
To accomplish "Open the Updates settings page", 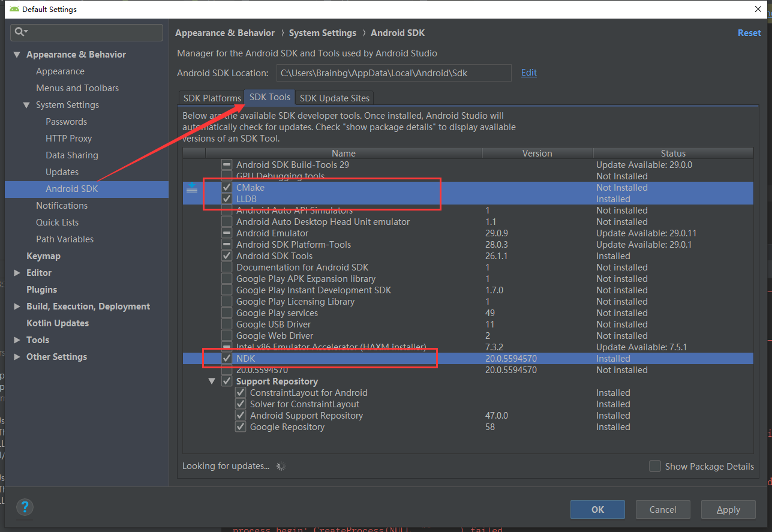I will (x=62, y=172).
